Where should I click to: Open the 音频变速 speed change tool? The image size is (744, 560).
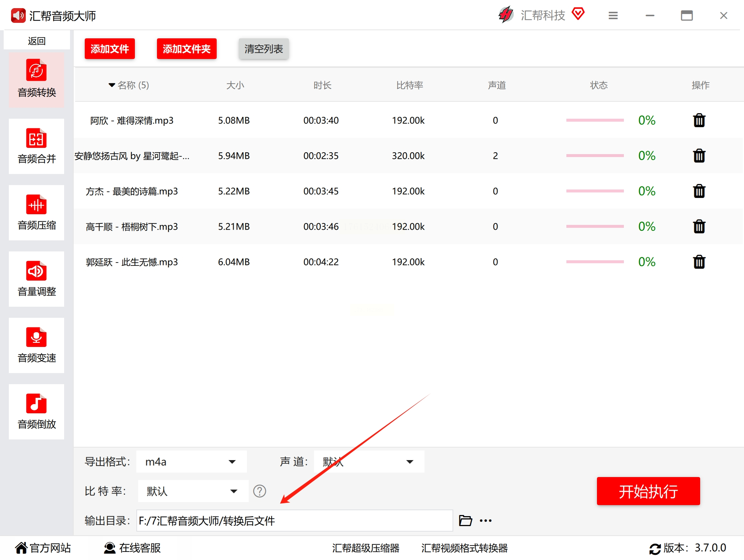point(36,345)
